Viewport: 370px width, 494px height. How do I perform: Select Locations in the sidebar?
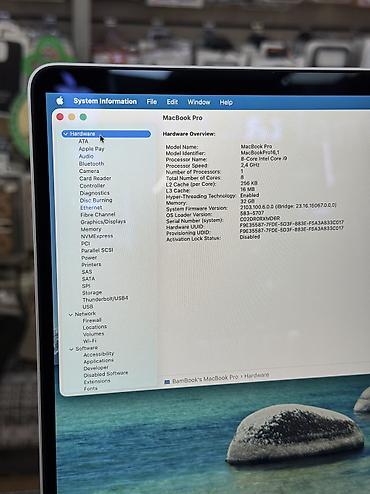click(x=95, y=327)
